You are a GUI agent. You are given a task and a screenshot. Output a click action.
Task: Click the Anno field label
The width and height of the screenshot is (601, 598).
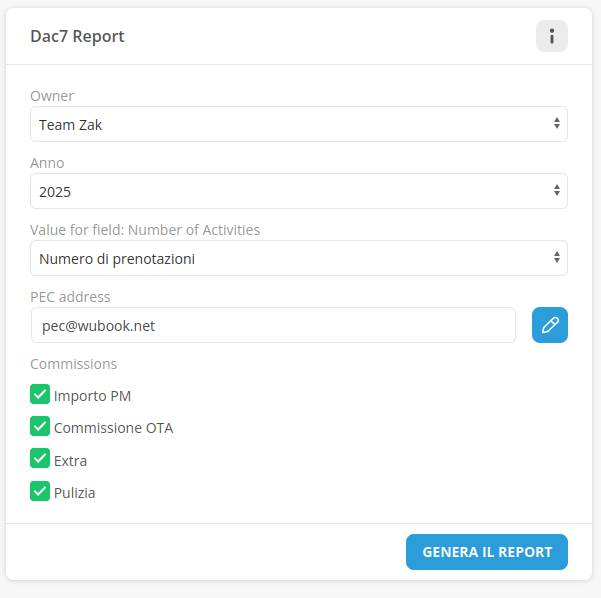pos(47,163)
